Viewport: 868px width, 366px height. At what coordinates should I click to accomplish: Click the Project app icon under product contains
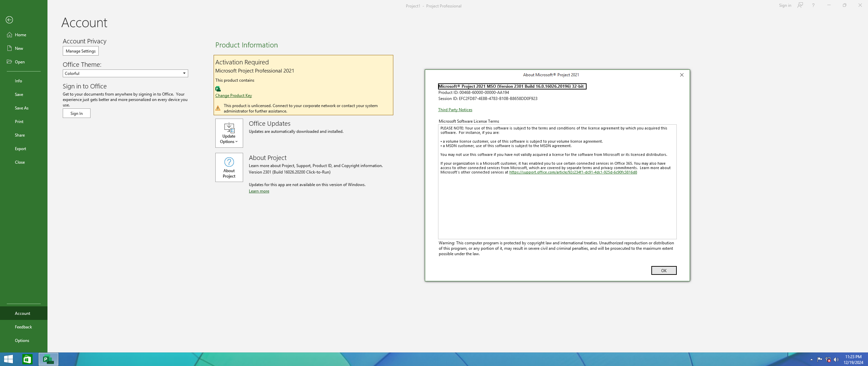coord(218,89)
